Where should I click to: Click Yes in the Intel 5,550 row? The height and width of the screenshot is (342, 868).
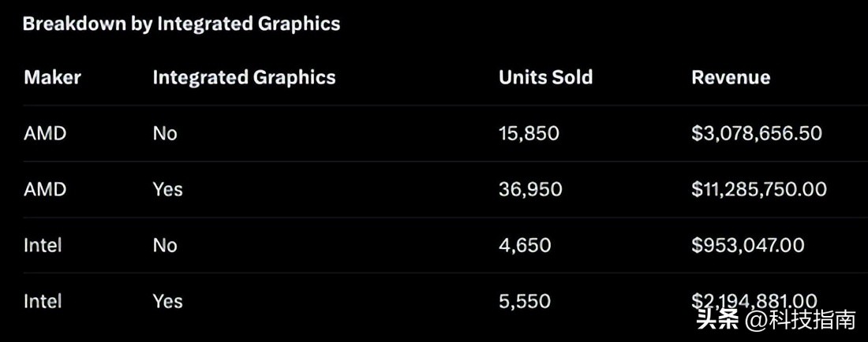click(167, 301)
